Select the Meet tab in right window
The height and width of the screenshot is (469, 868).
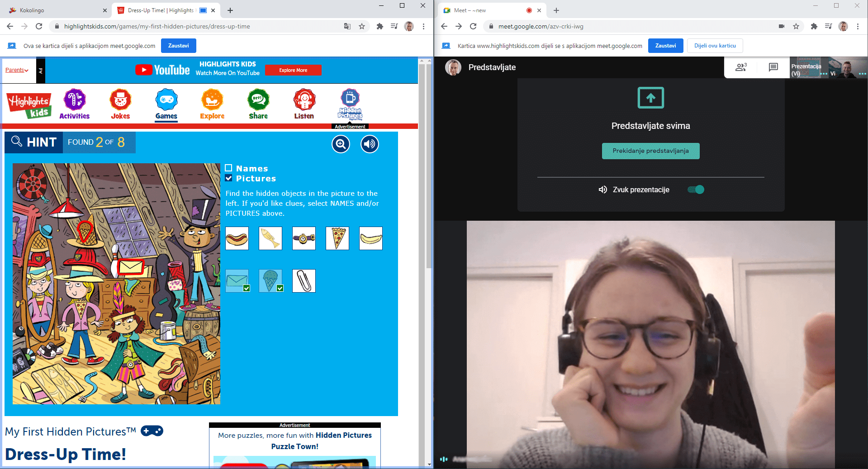[x=492, y=10]
